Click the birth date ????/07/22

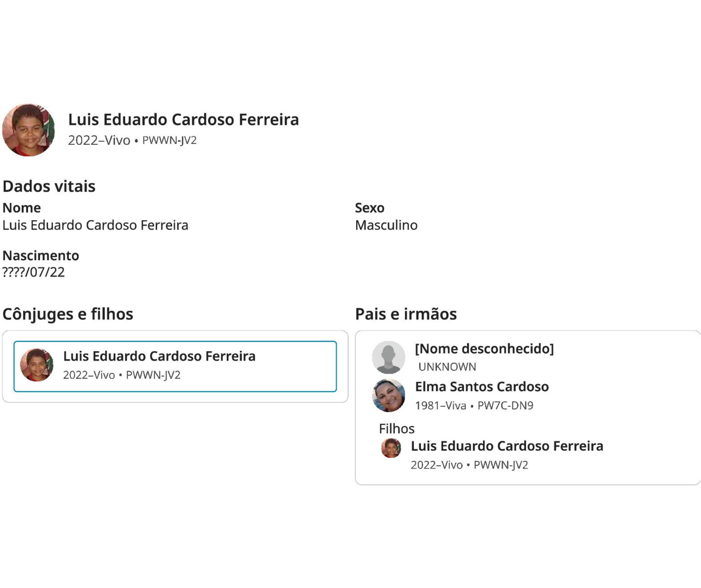(x=34, y=272)
